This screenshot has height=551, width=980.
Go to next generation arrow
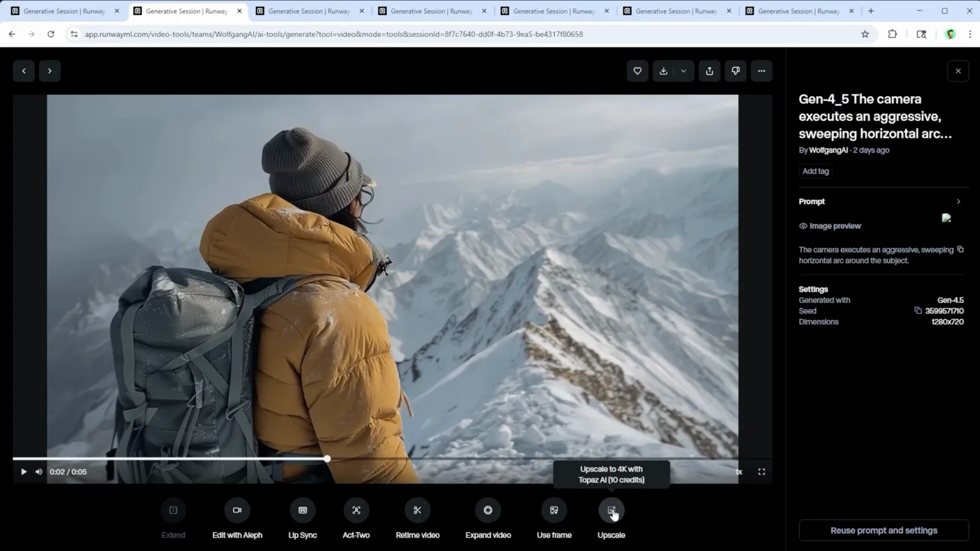click(50, 71)
